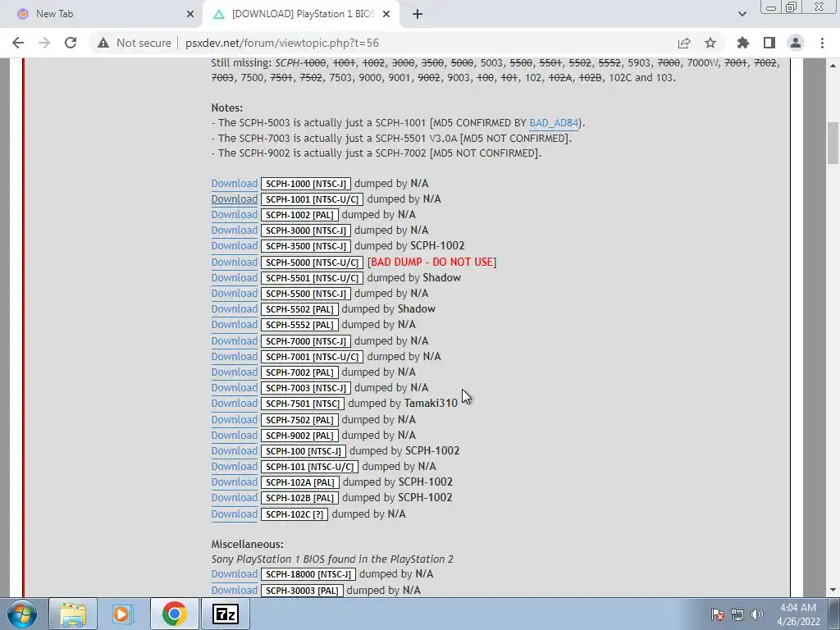Download SCPH-7003 [NTSC-J] BIOS
This screenshot has height=630, width=840.
[234, 388]
